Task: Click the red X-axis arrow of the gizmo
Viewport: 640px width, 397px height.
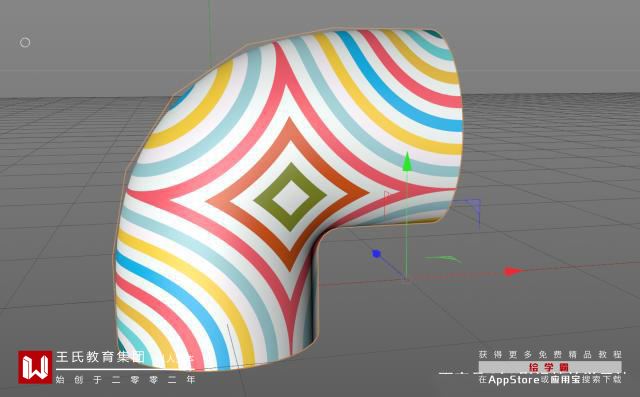Action: coord(513,271)
